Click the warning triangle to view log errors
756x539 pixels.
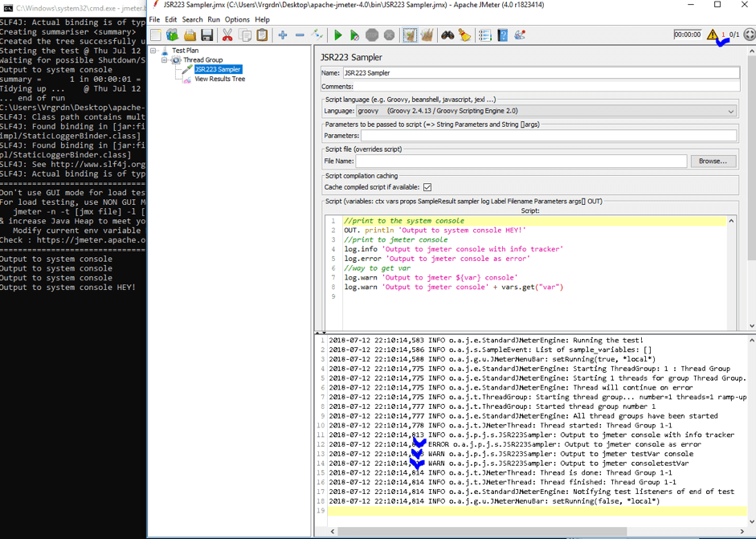(x=713, y=35)
